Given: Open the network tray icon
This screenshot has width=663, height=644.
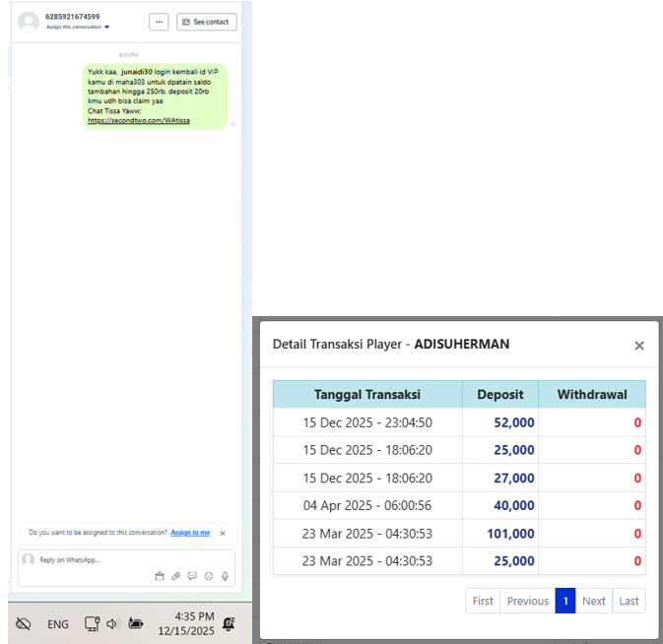Looking at the screenshot, I should pos(92,623).
